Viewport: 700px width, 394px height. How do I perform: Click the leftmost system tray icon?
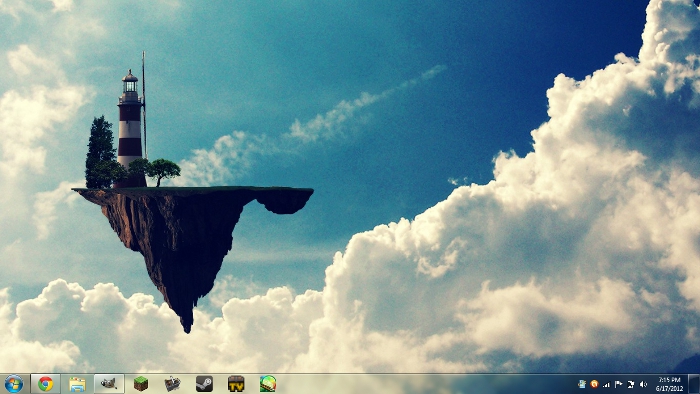click(x=582, y=384)
